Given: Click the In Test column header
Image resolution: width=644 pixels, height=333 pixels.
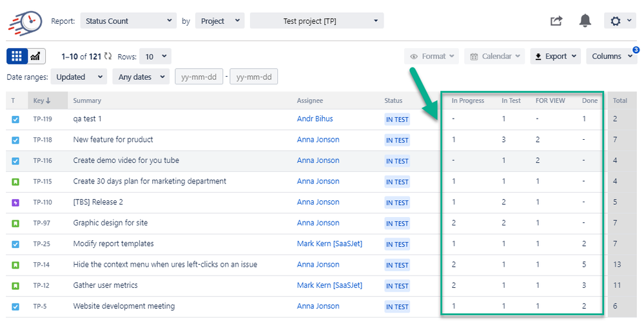Looking at the screenshot, I should 511,100.
